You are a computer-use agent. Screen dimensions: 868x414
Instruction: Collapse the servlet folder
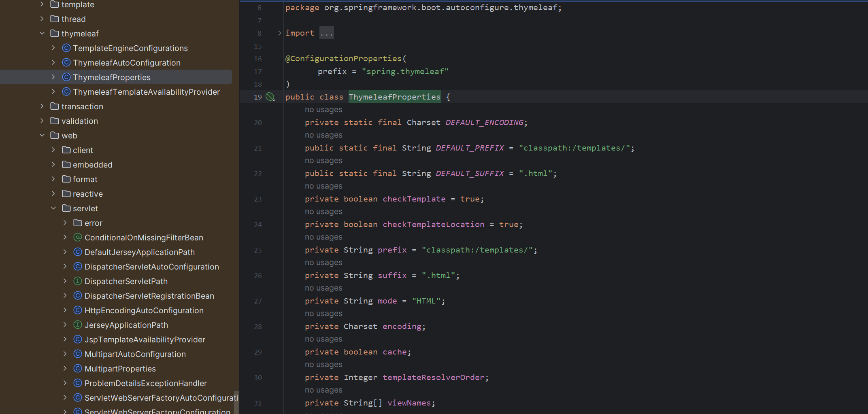[x=53, y=208]
